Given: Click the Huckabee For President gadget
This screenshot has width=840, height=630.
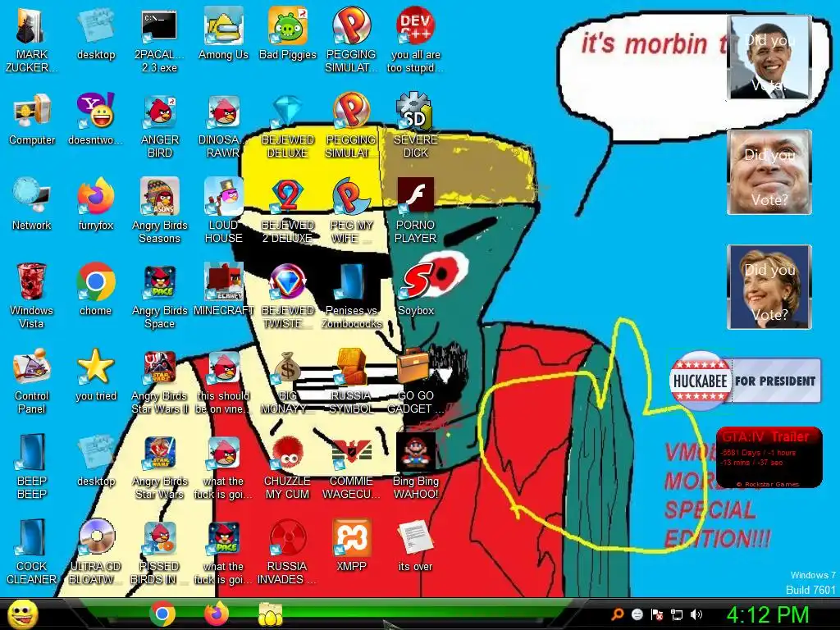Looking at the screenshot, I should point(745,381).
